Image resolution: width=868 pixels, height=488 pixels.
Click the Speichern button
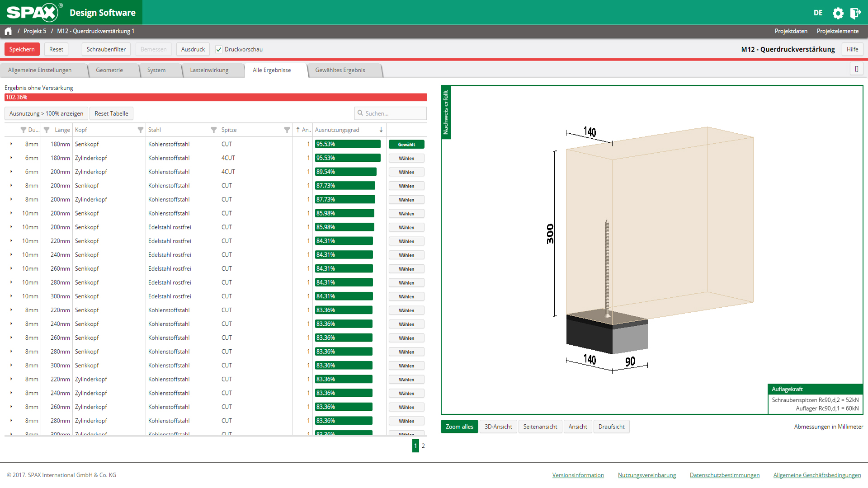22,49
